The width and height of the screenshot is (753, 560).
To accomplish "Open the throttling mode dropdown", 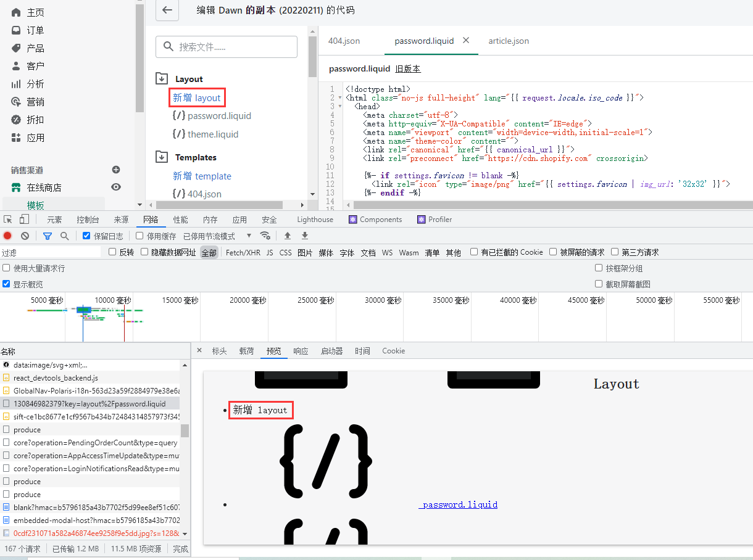I will click(x=217, y=236).
